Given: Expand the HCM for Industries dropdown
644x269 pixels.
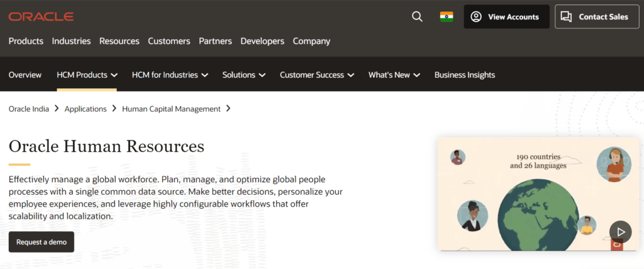Looking at the screenshot, I should tap(170, 75).
